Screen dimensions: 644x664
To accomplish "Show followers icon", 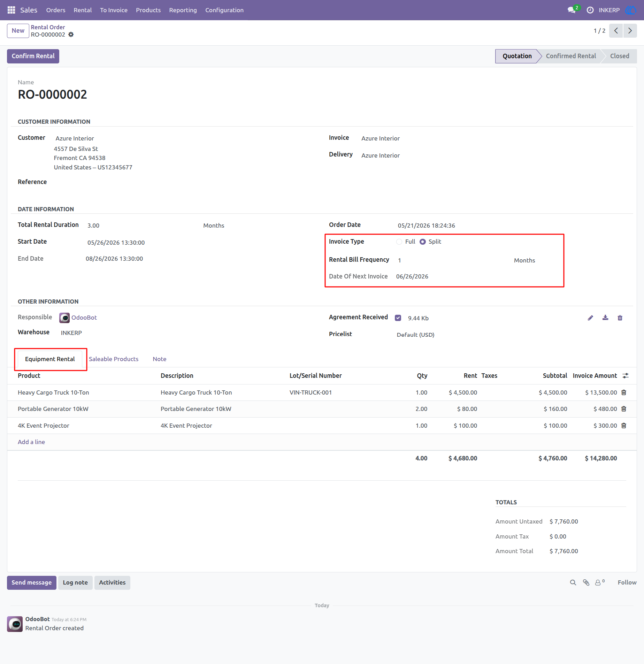I will [600, 582].
